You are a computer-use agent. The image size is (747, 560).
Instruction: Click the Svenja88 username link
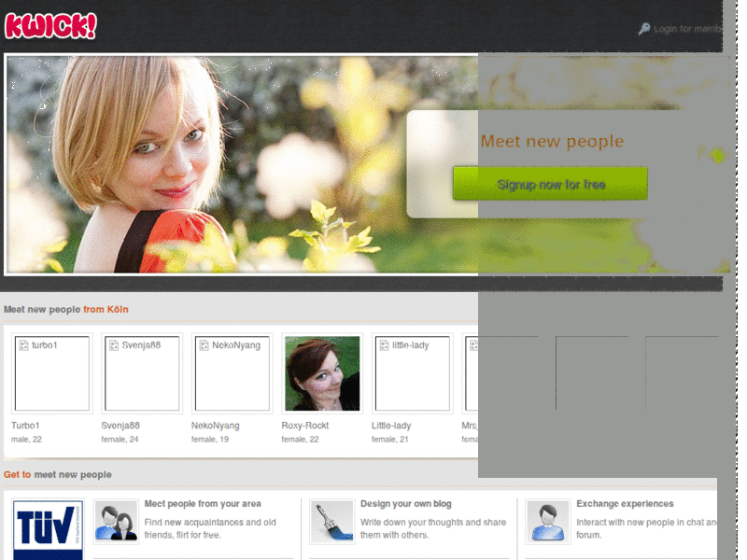pyautogui.click(x=120, y=426)
